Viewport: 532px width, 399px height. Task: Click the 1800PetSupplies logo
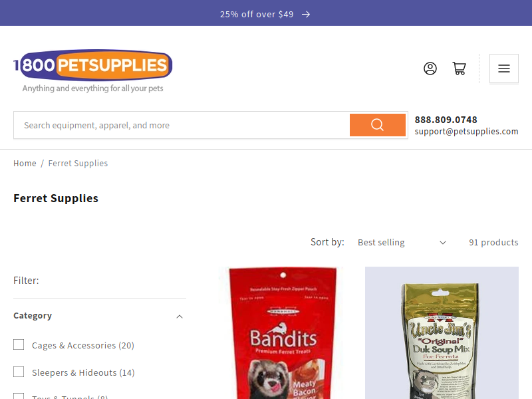[x=92, y=71]
